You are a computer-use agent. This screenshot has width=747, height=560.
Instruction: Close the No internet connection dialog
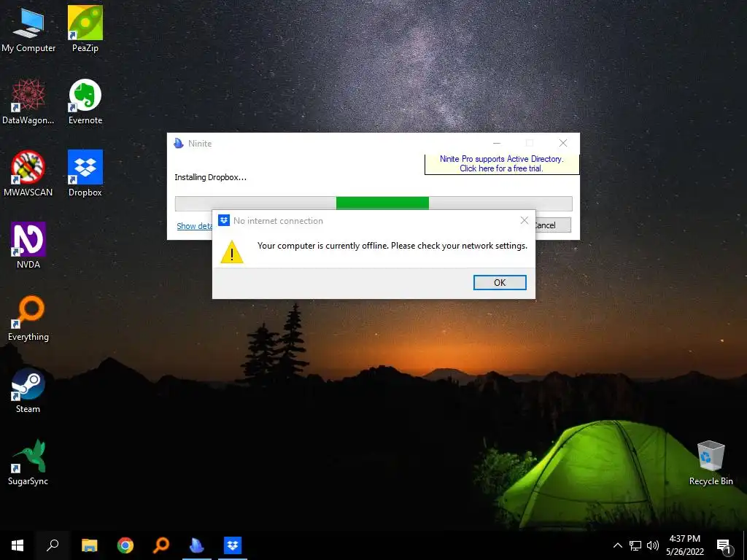(x=524, y=220)
